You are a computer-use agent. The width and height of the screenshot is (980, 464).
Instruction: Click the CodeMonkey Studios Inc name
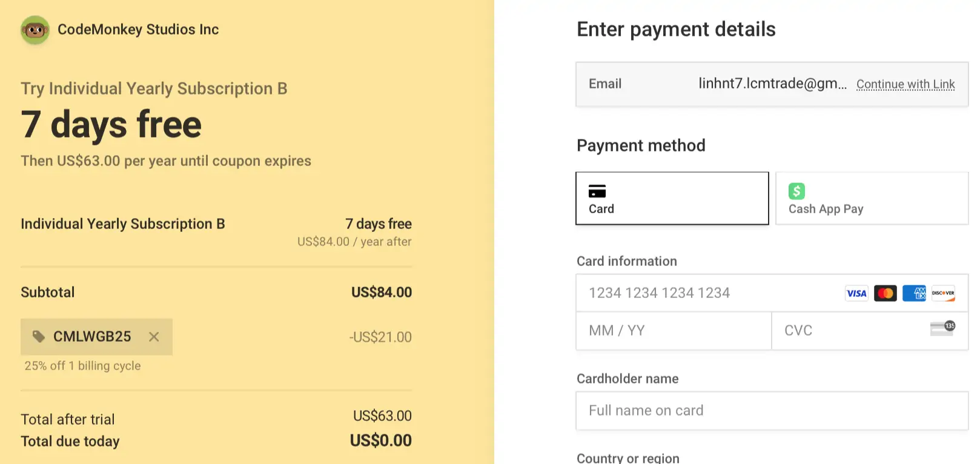click(138, 30)
